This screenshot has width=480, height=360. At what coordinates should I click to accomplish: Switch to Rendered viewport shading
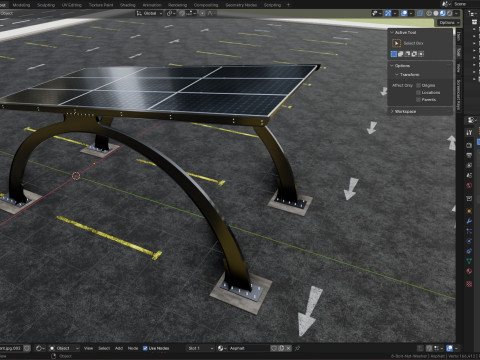coord(449,13)
